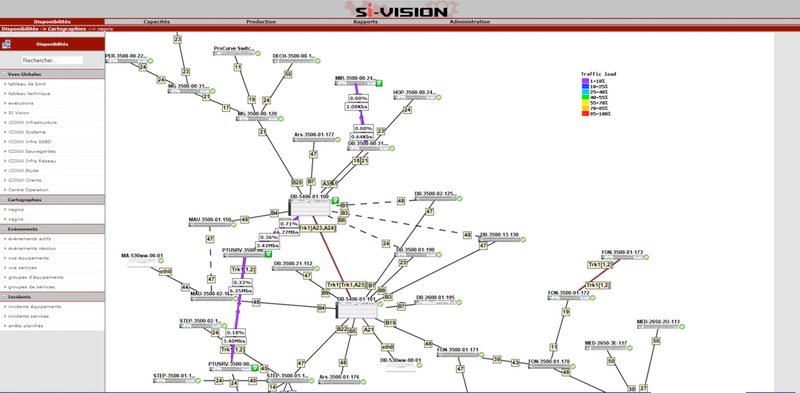This screenshot has height=393, width=800.
Task: Click the status check icon of MED-2650-2O-113
Action: [x=682, y=327]
